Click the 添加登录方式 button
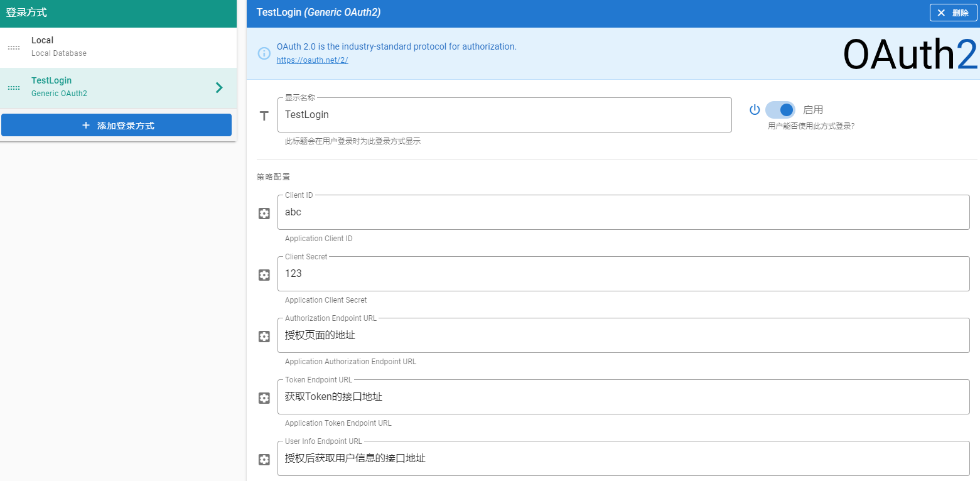 click(116, 125)
